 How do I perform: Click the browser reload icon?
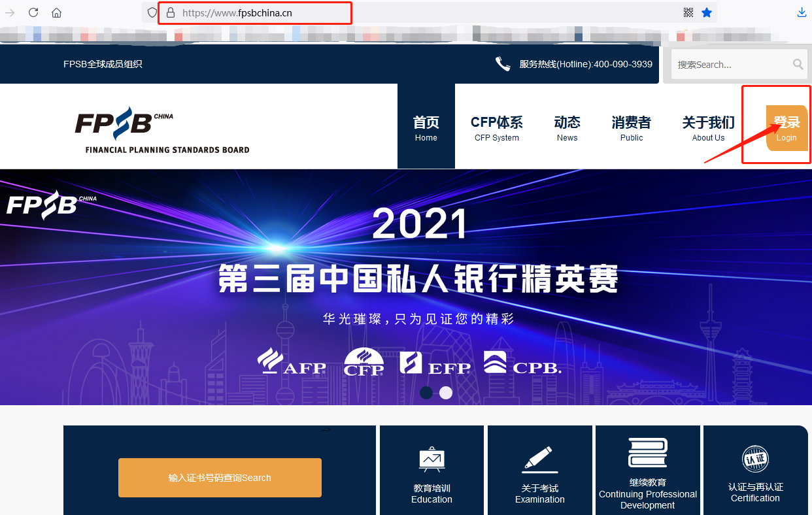point(33,12)
